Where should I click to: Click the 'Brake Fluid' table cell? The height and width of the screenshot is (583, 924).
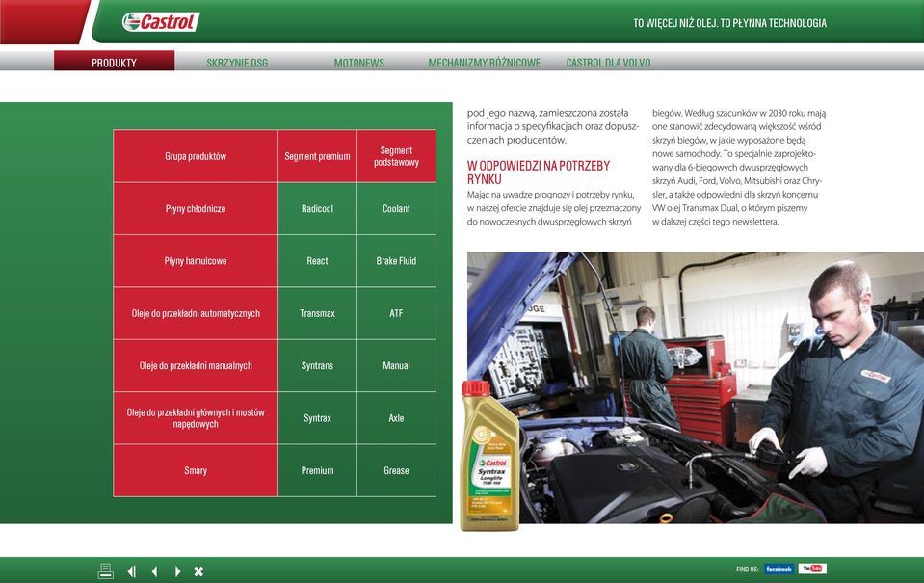point(396,260)
